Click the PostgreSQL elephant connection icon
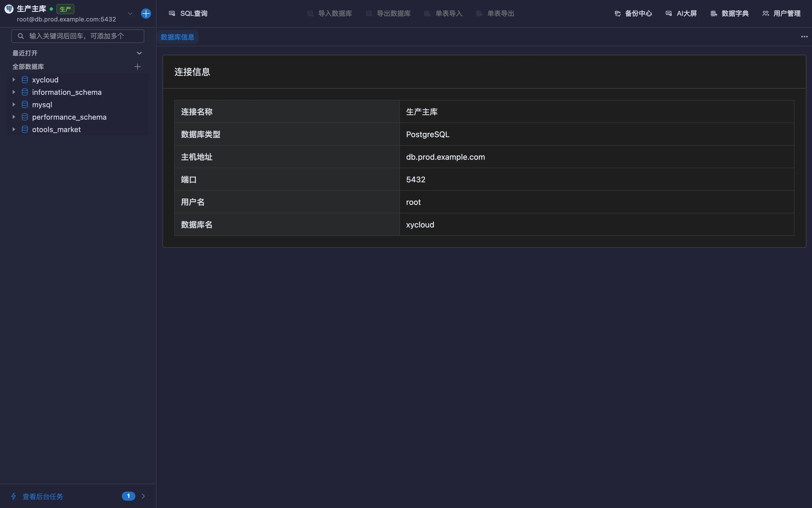The width and height of the screenshot is (812, 508). coord(9,9)
